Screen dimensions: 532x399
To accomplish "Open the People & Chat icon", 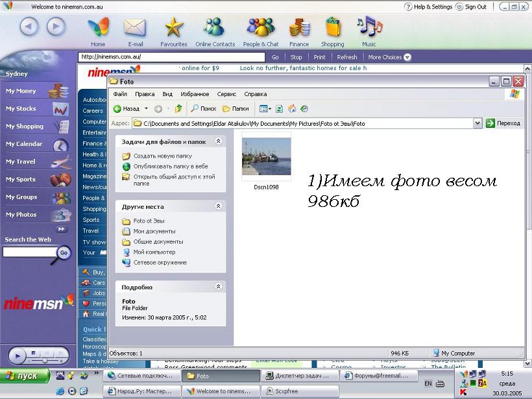I will click(261, 27).
